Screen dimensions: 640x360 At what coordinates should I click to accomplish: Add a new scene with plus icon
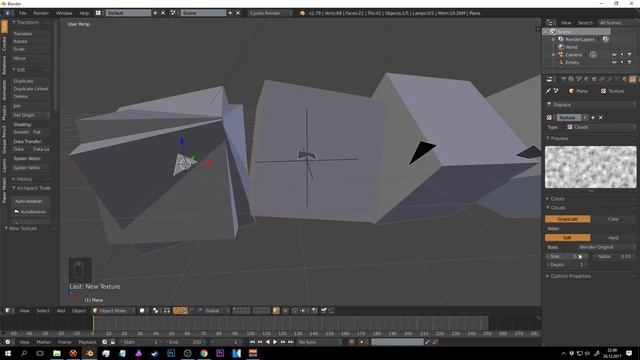230,13
